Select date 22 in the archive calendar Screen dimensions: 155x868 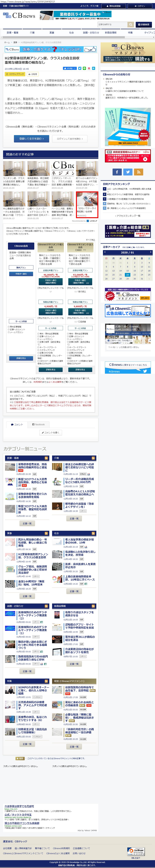click(x=127, y=275)
